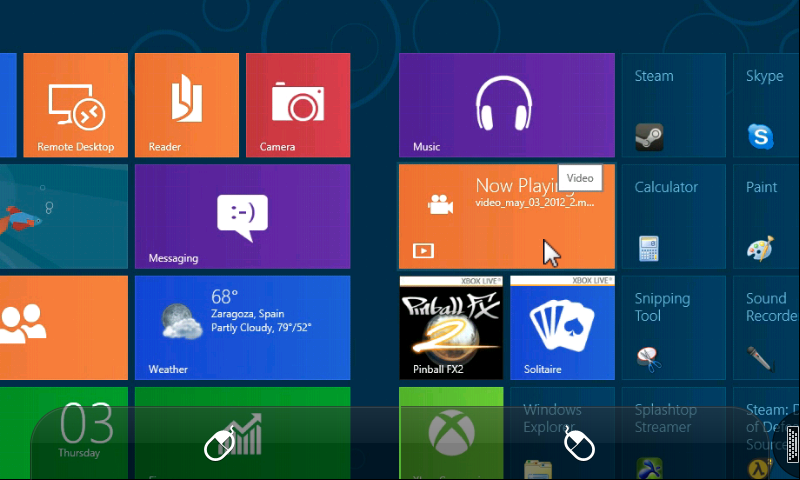Open the Reader app tile
The width and height of the screenshot is (800, 480).
pyautogui.click(x=187, y=105)
